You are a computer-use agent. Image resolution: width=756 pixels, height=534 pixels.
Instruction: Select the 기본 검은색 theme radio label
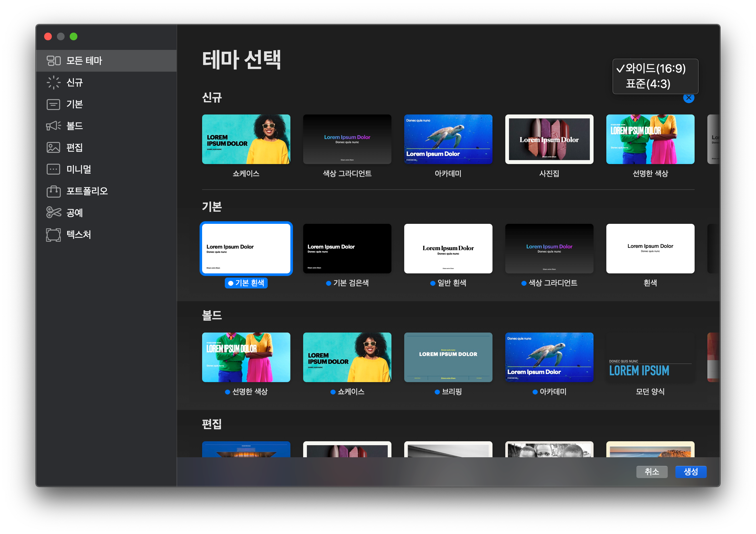pyautogui.click(x=350, y=283)
